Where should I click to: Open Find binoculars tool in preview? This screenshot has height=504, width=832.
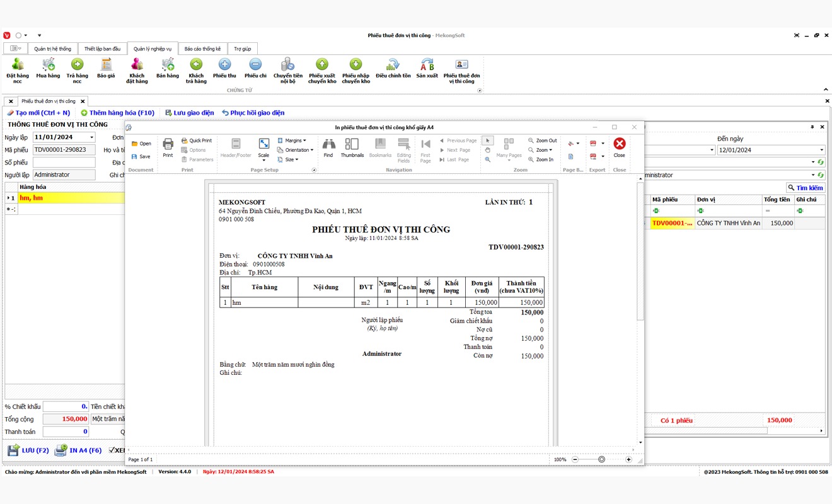(x=328, y=147)
